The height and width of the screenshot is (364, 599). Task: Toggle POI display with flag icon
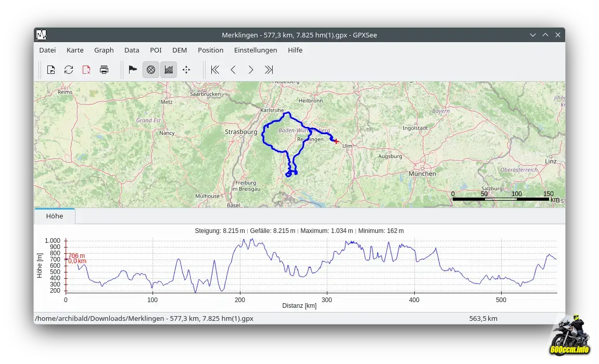(x=133, y=70)
